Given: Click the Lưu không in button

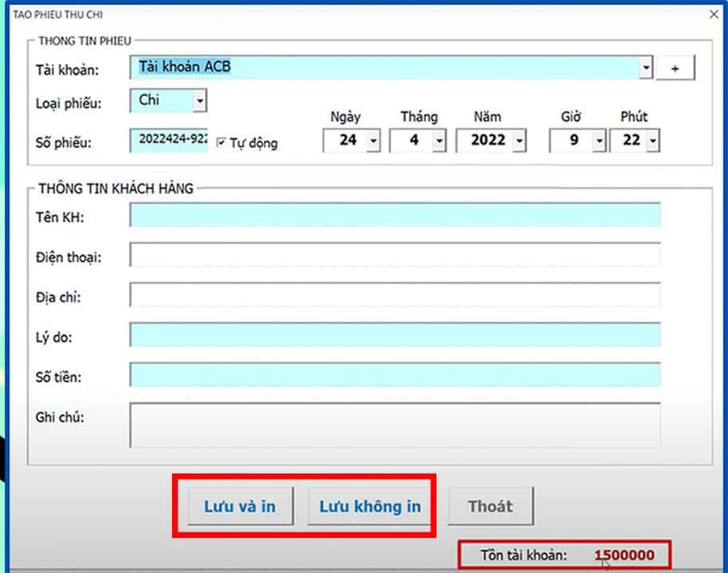Looking at the screenshot, I should tap(370, 506).
